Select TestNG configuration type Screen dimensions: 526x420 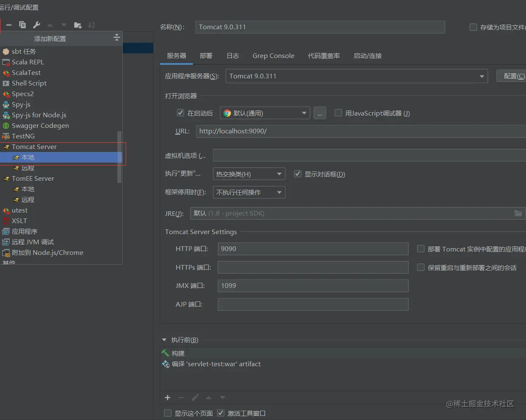pos(61,136)
